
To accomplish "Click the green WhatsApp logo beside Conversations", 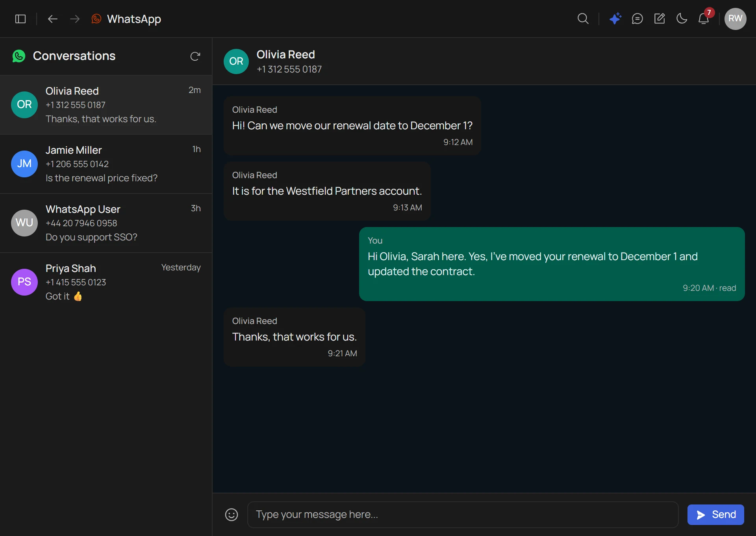I will tap(19, 56).
